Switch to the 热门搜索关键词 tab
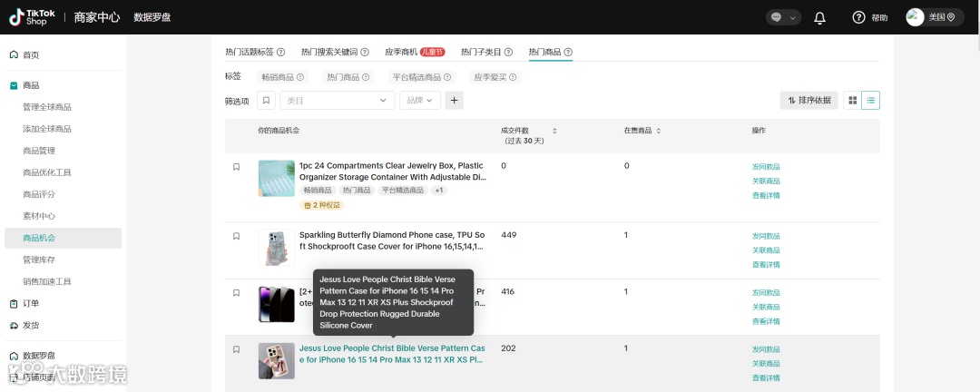The height and width of the screenshot is (392, 980). (335, 52)
